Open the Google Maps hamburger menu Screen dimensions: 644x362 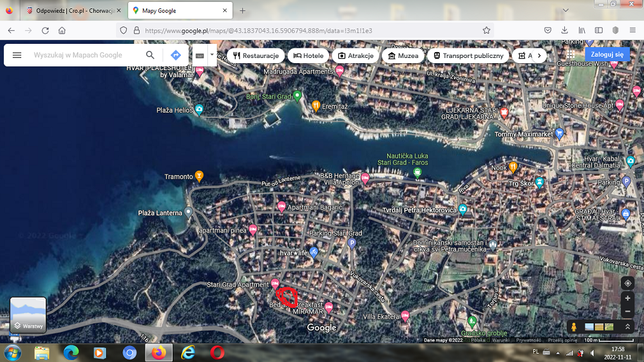pyautogui.click(x=17, y=55)
